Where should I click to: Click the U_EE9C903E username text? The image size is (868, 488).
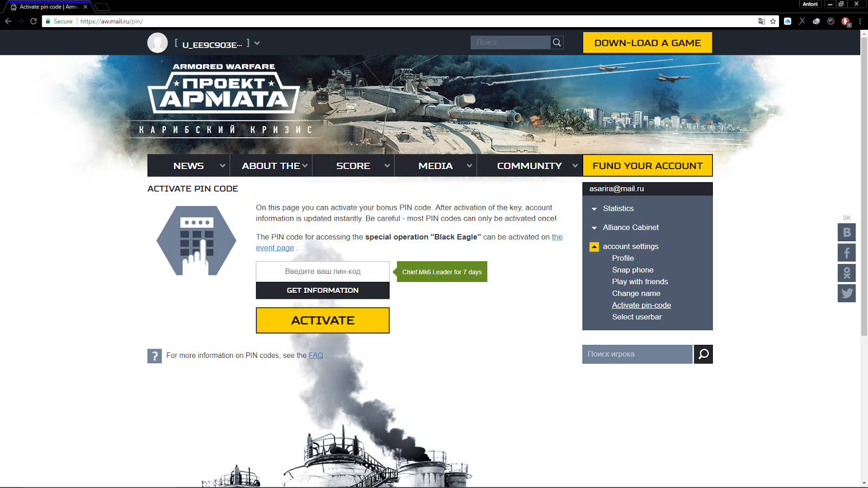click(212, 44)
